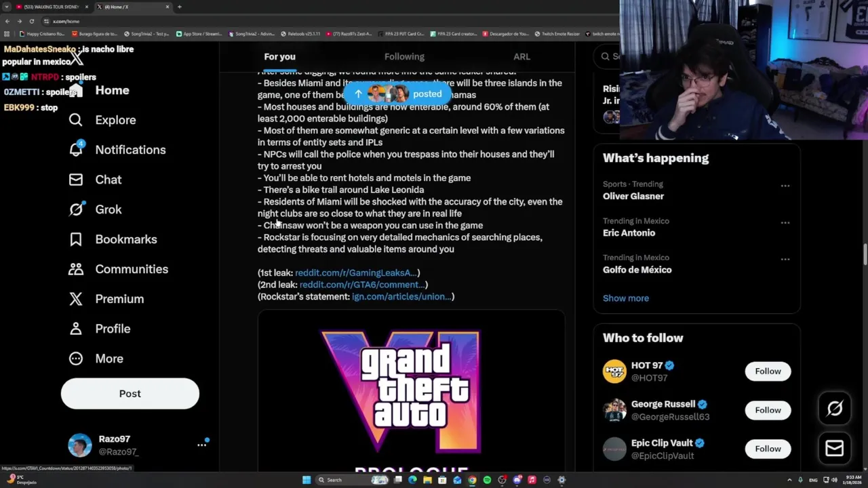Click Show more under What's happening
Image resolution: width=868 pixels, height=488 pixels.
[626, 298]
